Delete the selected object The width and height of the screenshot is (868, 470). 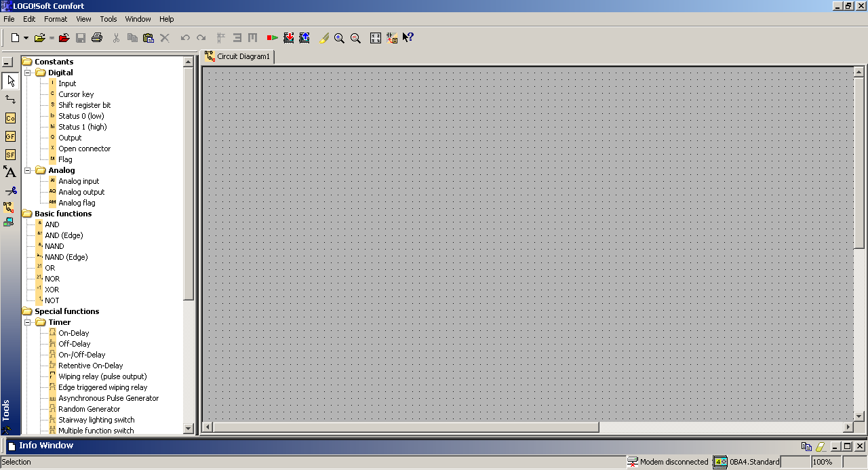[165, 38]
